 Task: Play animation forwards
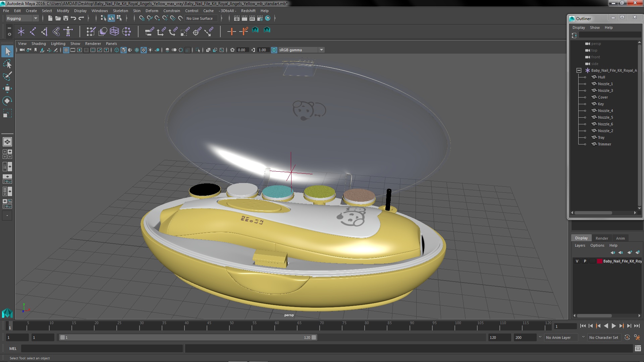pyautogui.click(x=614, y=326)
